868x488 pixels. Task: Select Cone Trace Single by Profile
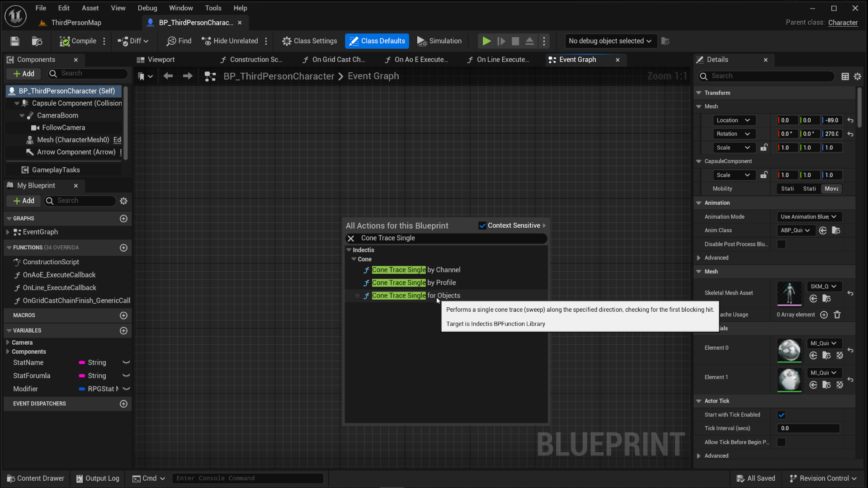coord(414,283)
